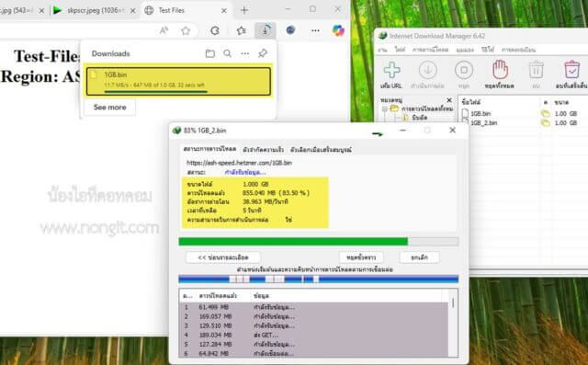Select connection row 4 with 189.034 MB

pyautogui.click(x=313, y=335)
